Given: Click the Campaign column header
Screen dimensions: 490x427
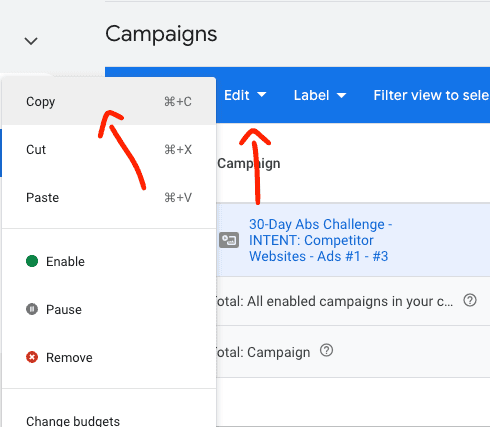Looking at the screenshot, I should (x=249, y=163).
